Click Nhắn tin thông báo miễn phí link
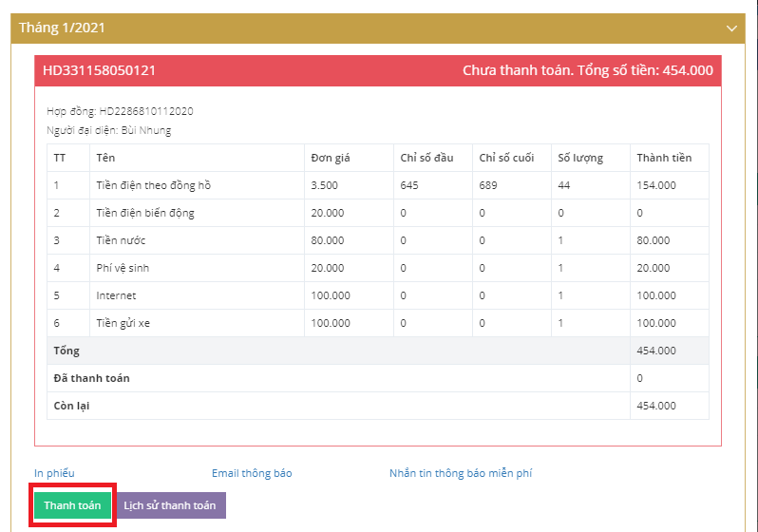Viewport: 758px width, 532px height. [466, 473]
